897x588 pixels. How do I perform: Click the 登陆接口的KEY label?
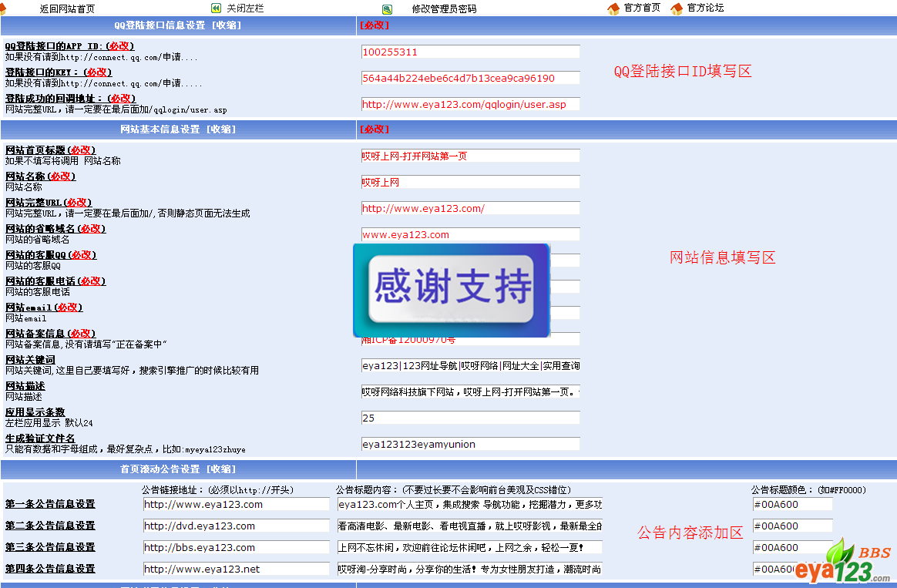click(59, 72)
